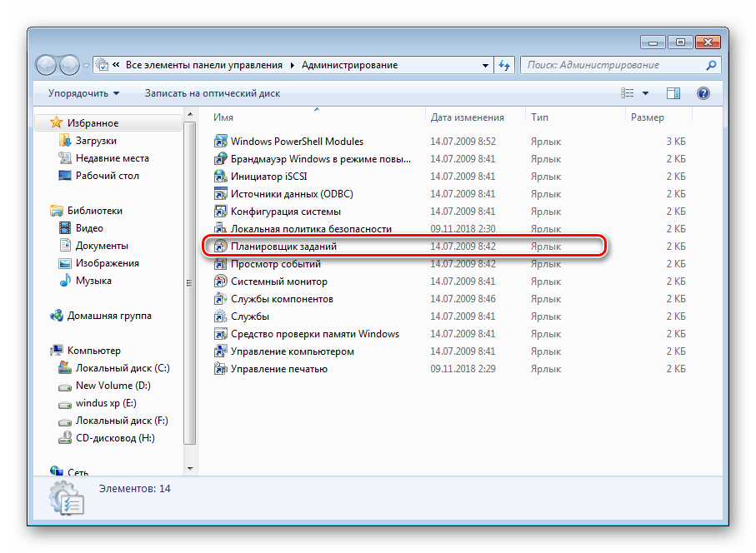Click the navigation pane scrollbar up arrow
Screen dimensions: 756x553
[190, 115]
